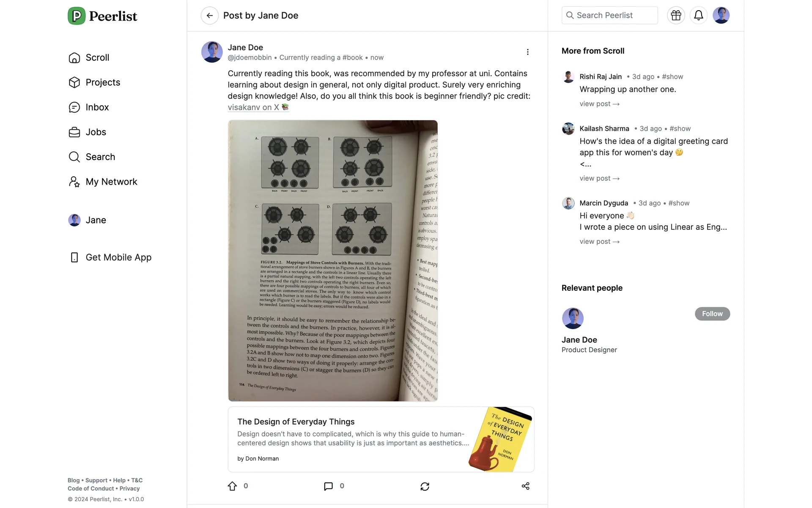Click the back arrow button

[x=209, y=16]
